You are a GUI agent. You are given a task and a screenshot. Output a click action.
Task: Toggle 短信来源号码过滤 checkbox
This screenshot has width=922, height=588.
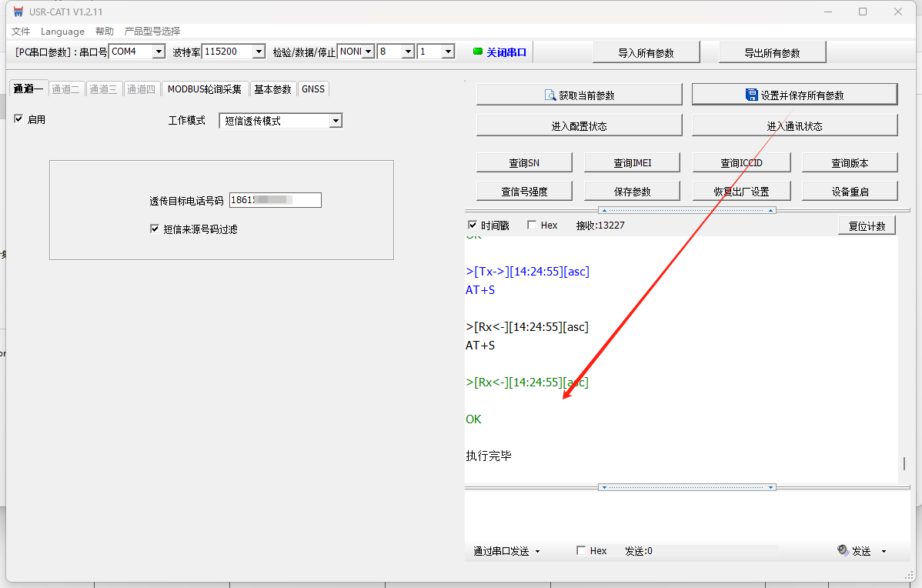click(155, 229)
